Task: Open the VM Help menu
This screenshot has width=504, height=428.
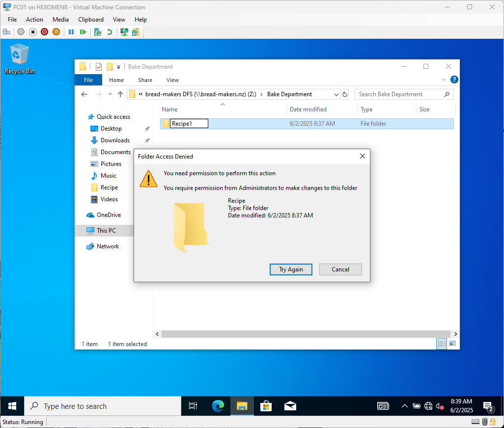Action: click(140, 20)
